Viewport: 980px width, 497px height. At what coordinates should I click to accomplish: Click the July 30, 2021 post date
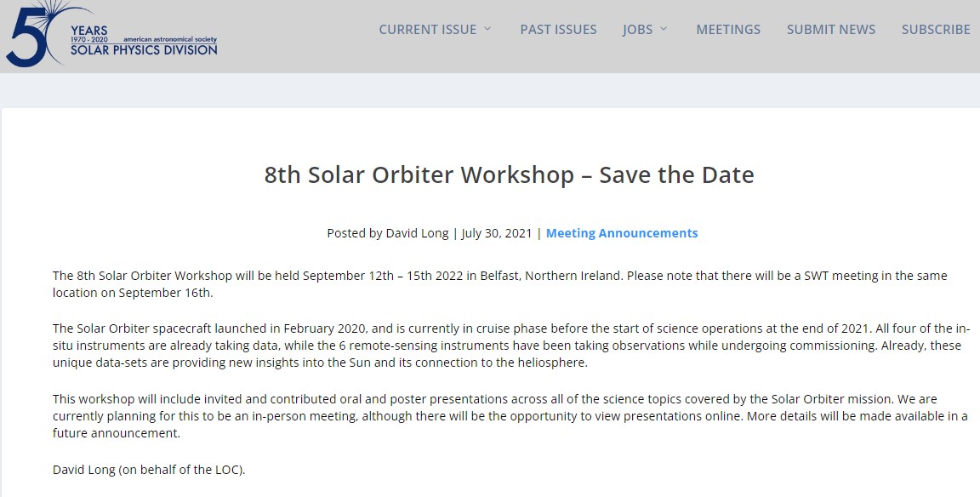pos(497,233)
